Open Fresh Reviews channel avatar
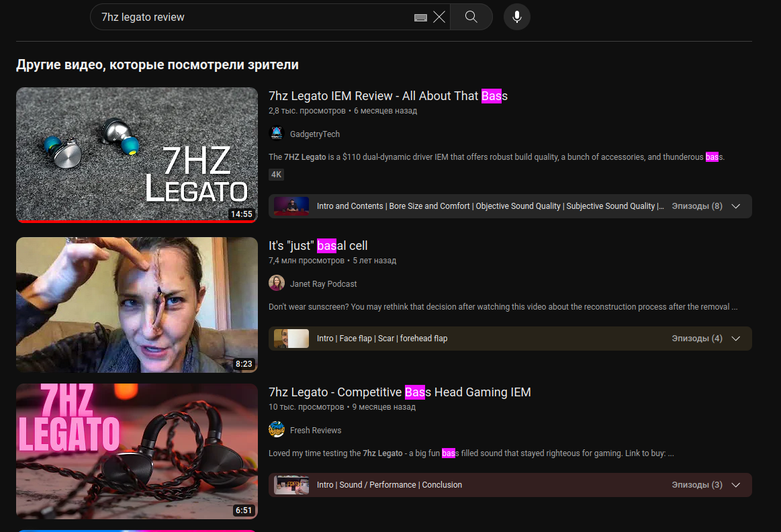Screen dimensions: 781x532 pyautogui.click(x=277, y=429)
